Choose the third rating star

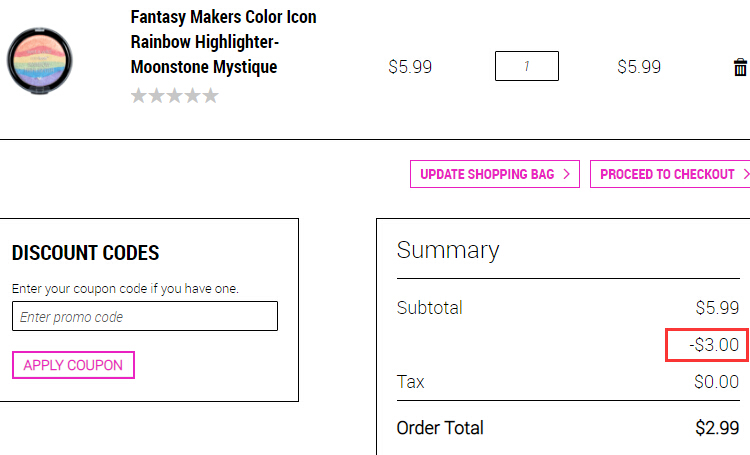175,96
